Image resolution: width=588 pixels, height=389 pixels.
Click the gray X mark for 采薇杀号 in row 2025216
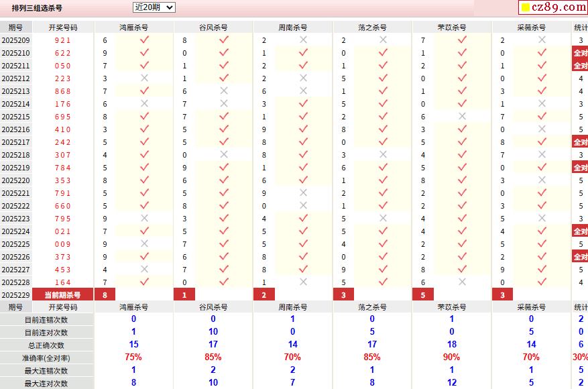(542, 129)
